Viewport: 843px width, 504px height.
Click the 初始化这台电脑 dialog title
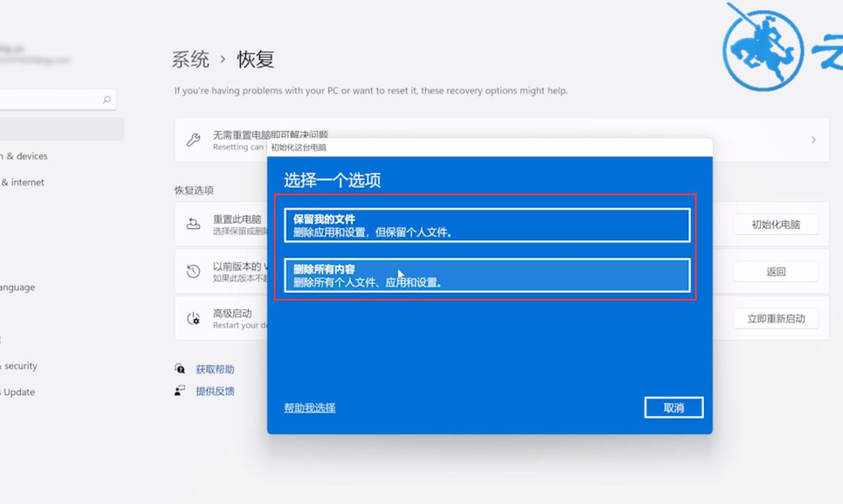click(298, 147)
